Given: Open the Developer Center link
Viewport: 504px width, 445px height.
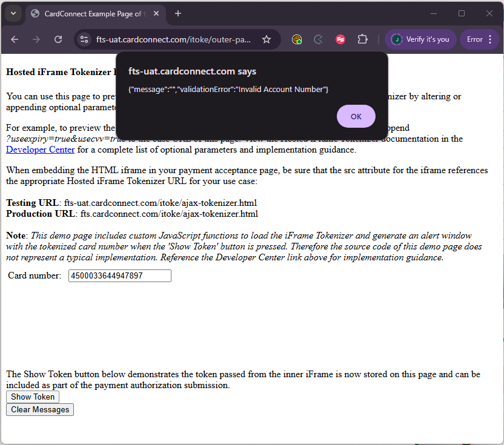Looking at the screenshot, I should point(40,150).
